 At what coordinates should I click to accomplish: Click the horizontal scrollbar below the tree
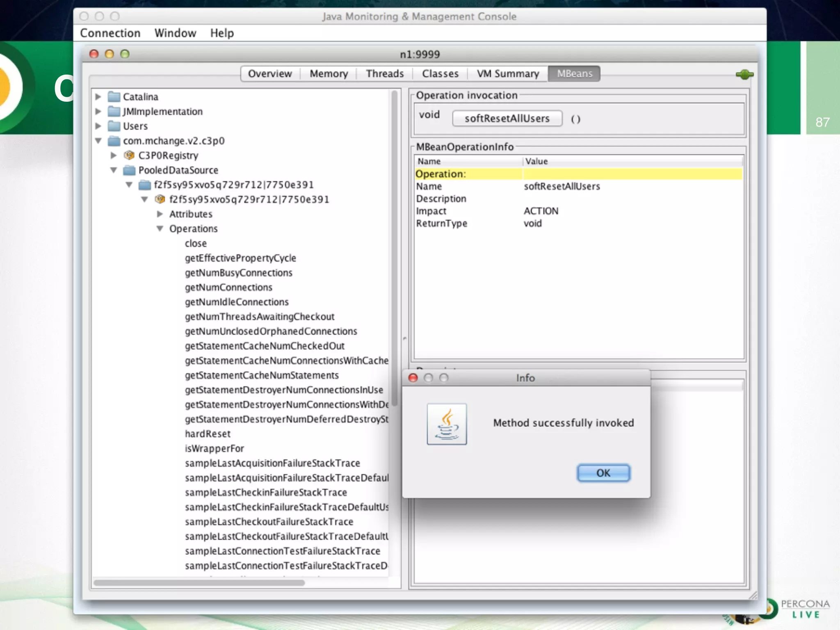click(199, 583)
